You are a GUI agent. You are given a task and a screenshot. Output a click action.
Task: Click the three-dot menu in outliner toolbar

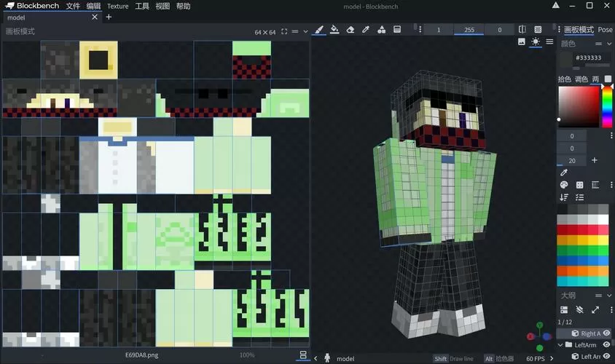(x=611, y=310)
